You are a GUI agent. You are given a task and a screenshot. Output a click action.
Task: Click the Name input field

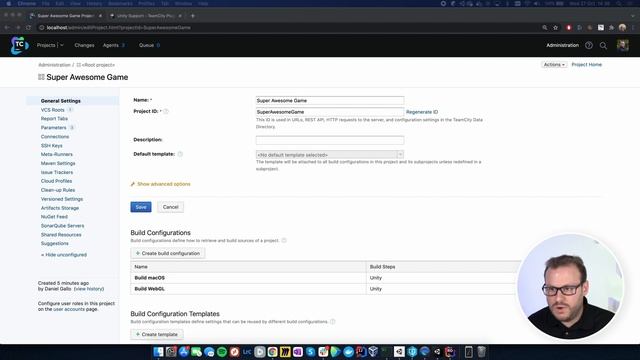tap(330, 100)
